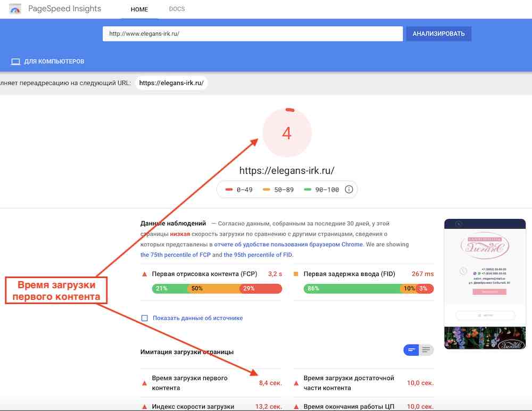Open the HOME tab
Image resolution: width=532 pixels, height=411 pixels.
point(139,10)
